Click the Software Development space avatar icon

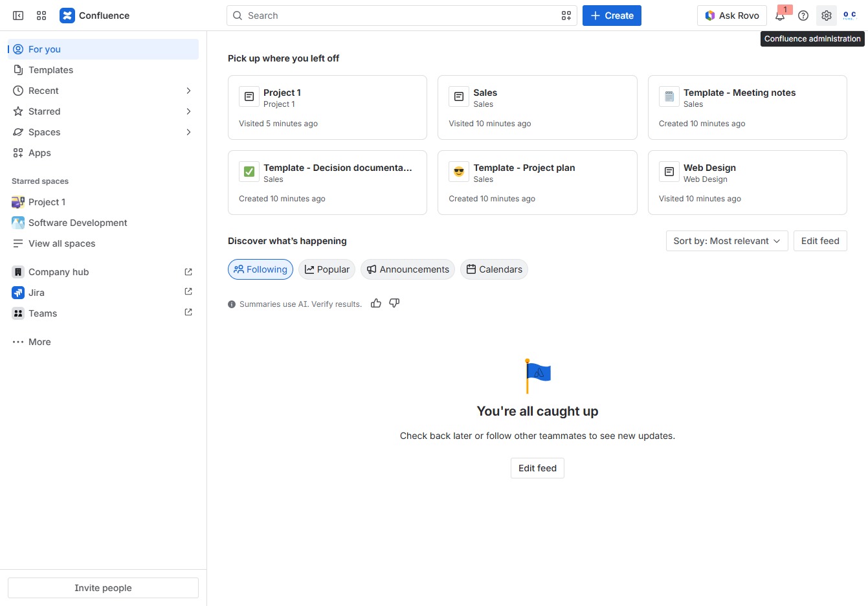pos(18,223)
